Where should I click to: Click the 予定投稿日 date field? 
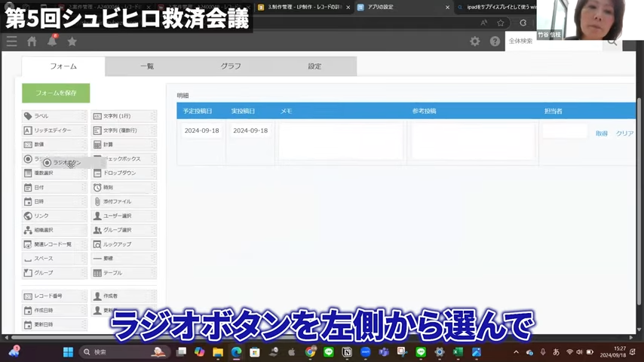[x=201, y=130]
